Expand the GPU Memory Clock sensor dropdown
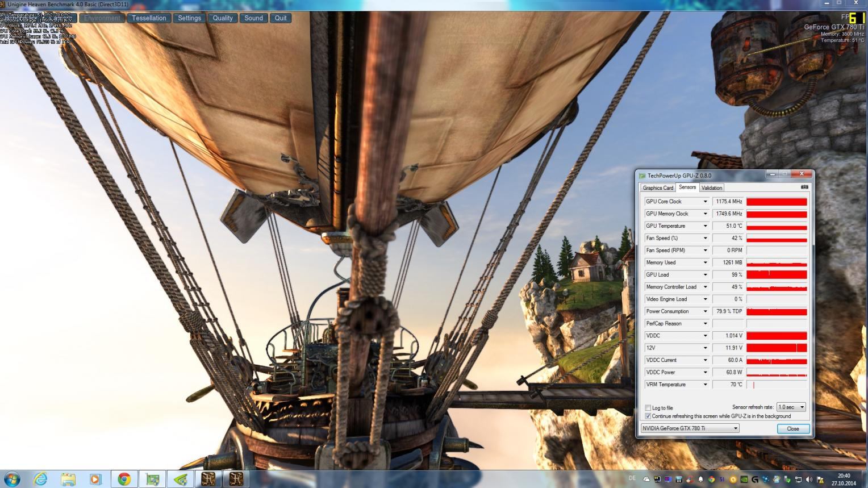Image resolution: width=868 pixels, height=488 pixels. click(705, 214)
